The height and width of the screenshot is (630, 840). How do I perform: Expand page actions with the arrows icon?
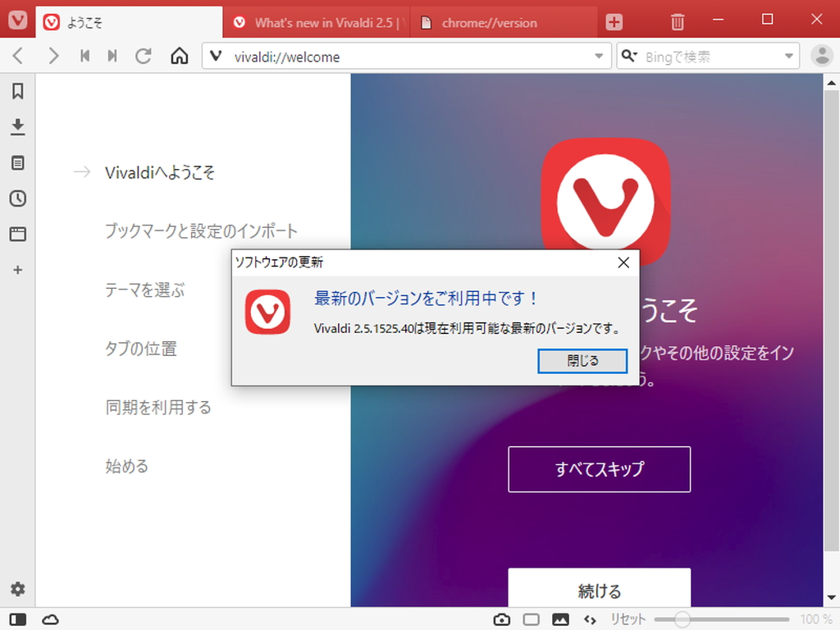(590, 619)
